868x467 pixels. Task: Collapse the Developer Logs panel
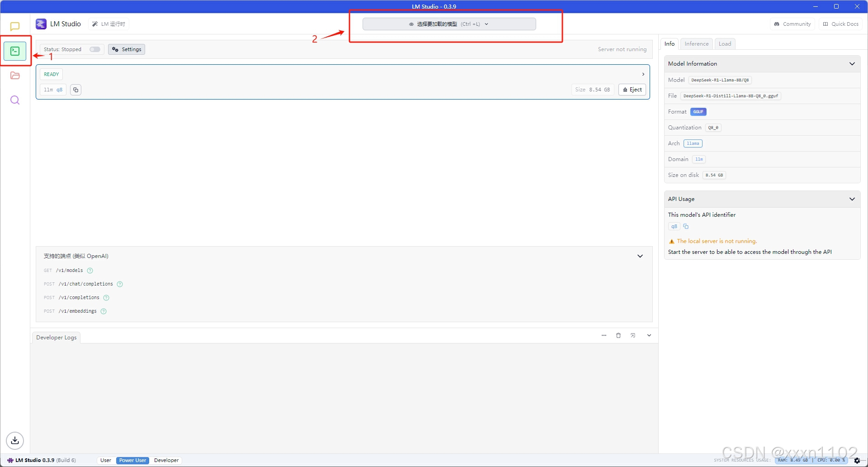649,335
